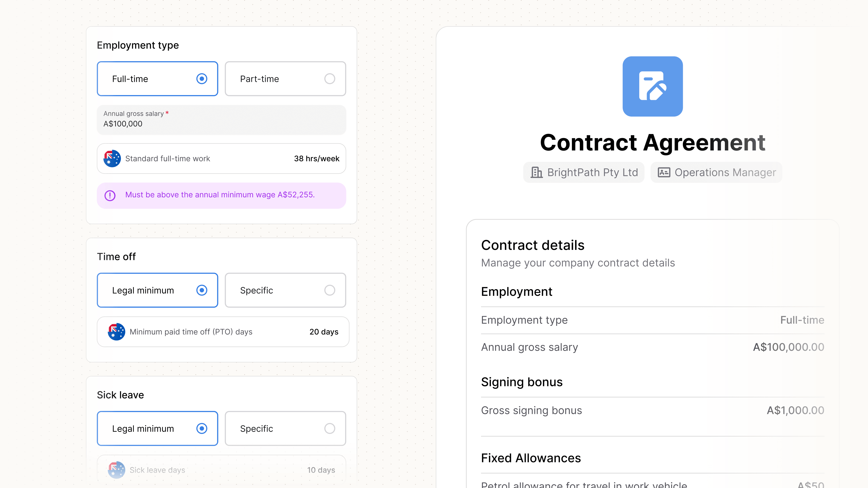Click the building icon beside BrightPath Pty Ltd

(x=536, y=172)
